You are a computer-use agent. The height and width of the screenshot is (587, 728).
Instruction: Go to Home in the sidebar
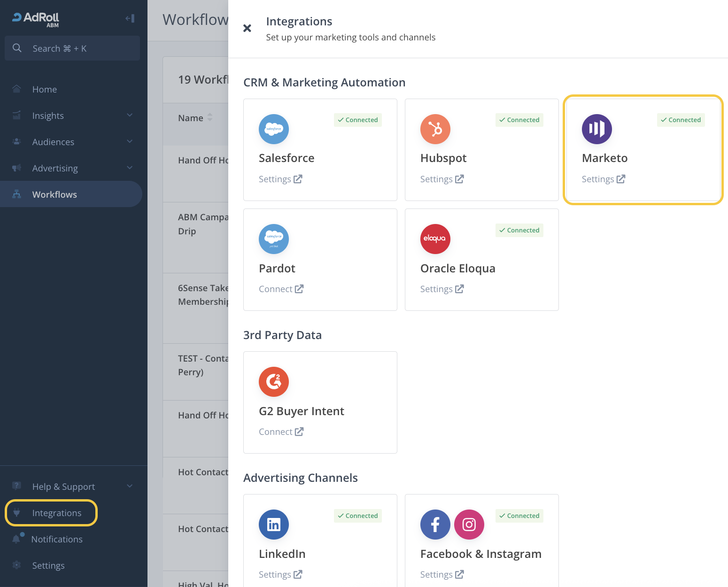pyautogui.click(x=45, y=89)
